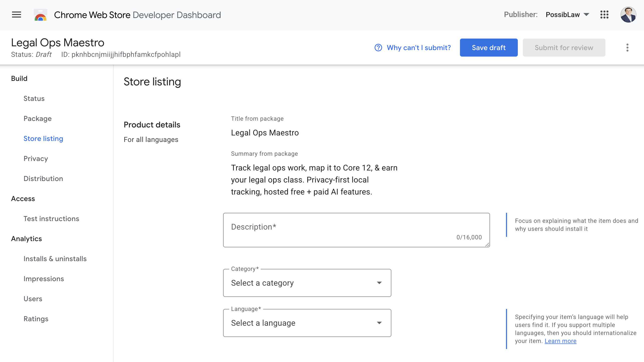Click the Save draft button
Image resolution: width=644 pixels, height=362 pixels.
[489, 48]
